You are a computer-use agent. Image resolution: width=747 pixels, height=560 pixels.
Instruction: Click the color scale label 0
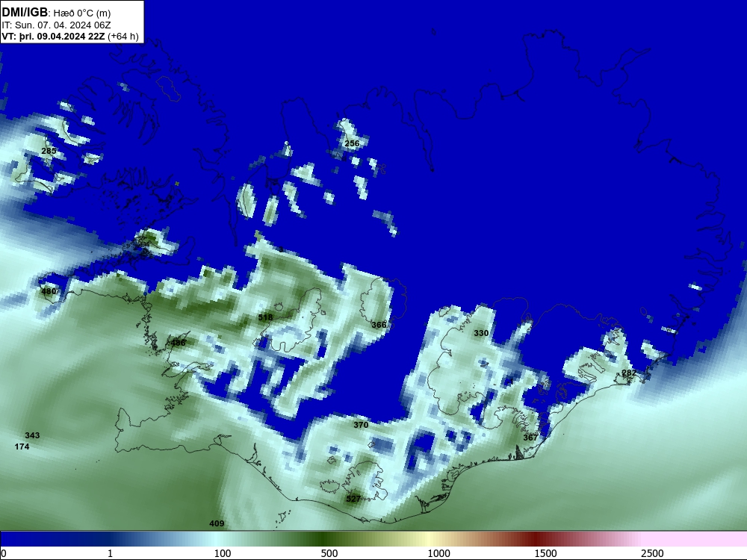3,553
